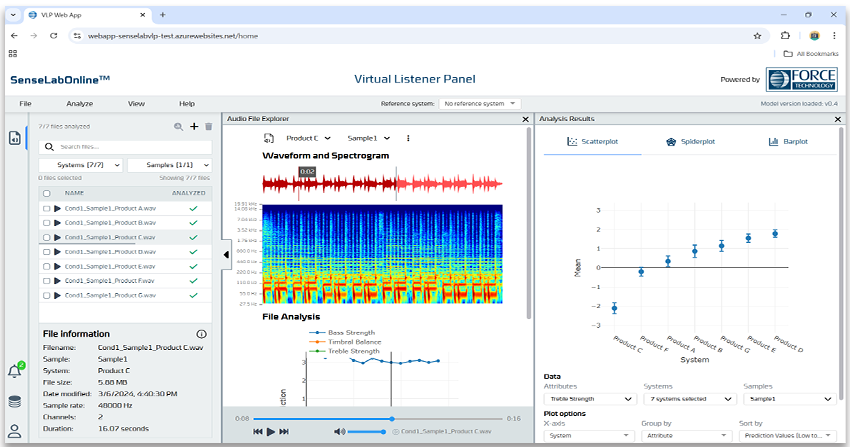Open the database icon in sidebar
The height and width of the screenshot is (447, 850).
coord(15,402)
